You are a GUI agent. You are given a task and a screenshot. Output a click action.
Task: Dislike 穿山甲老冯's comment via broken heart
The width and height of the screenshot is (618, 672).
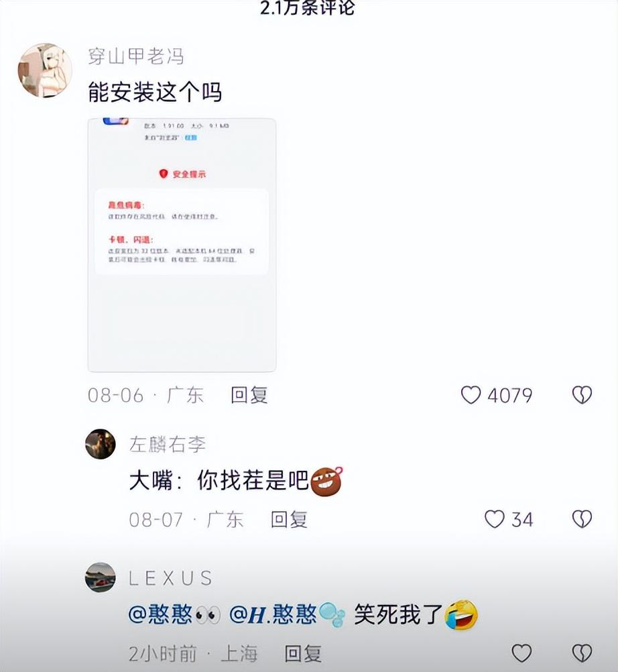(x=582, y=395)
